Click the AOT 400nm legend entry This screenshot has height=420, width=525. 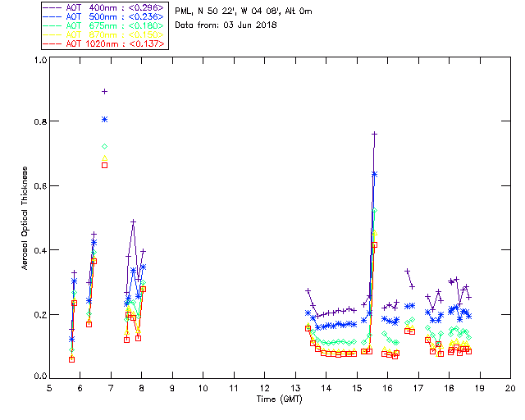[104, 7]
